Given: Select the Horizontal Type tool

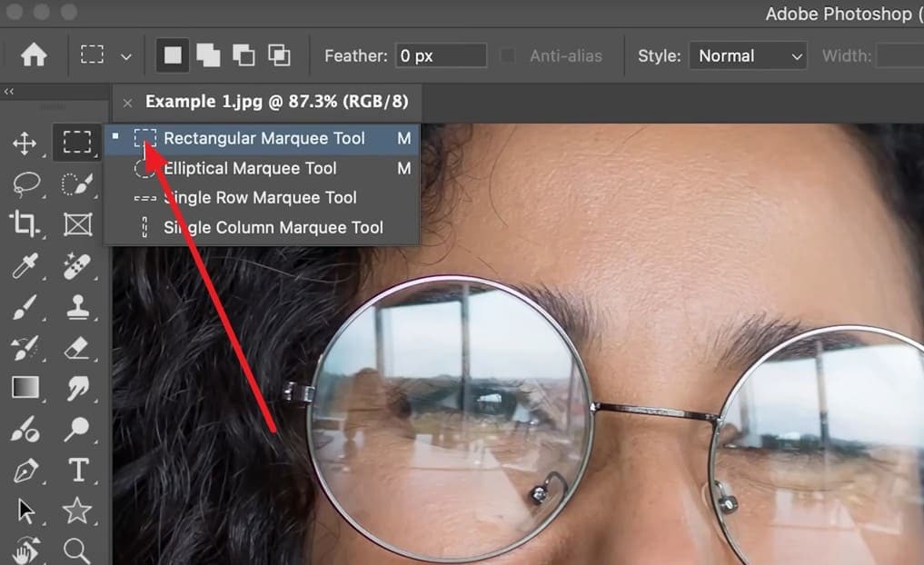Looking at the screenshot, I should click(x=78, y=471).
